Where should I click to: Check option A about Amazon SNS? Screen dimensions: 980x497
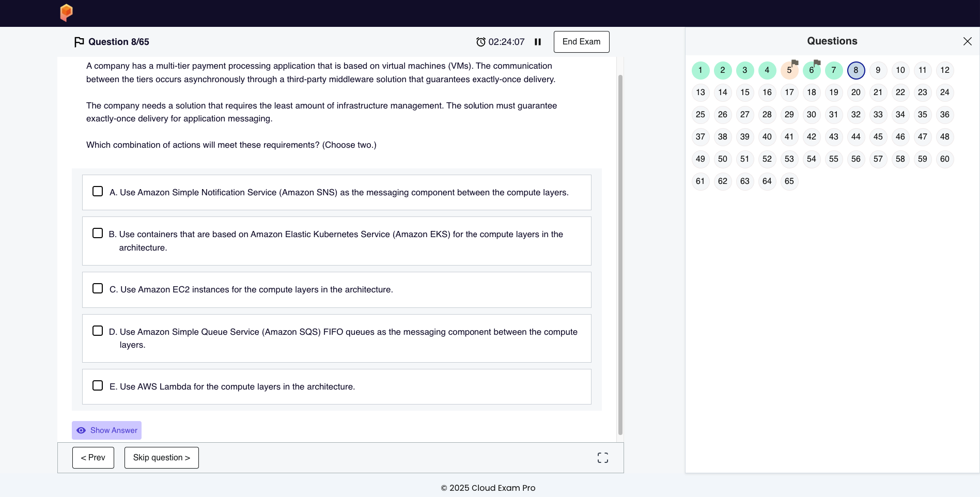point(98,192)
